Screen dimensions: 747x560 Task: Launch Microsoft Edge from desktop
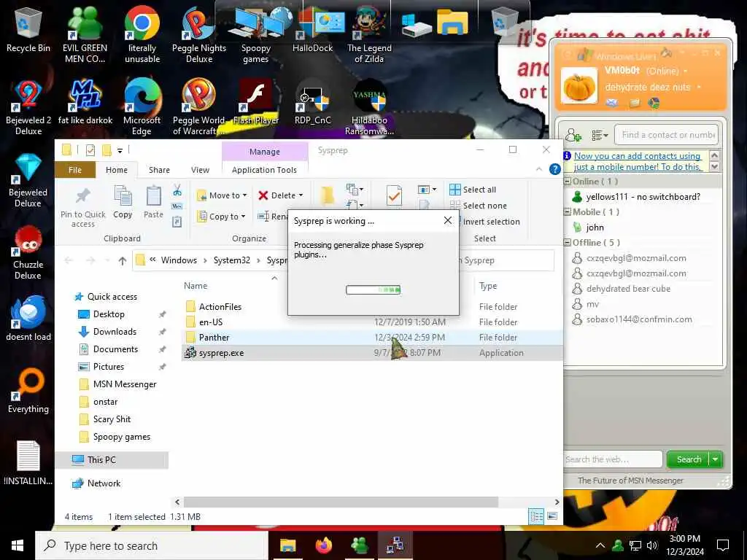[142, 108]
